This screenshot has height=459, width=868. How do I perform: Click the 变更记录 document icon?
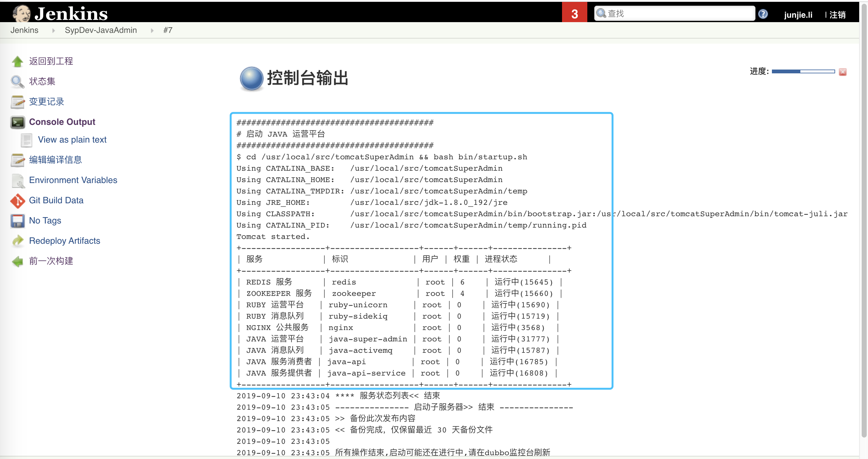tap(17, 101)
